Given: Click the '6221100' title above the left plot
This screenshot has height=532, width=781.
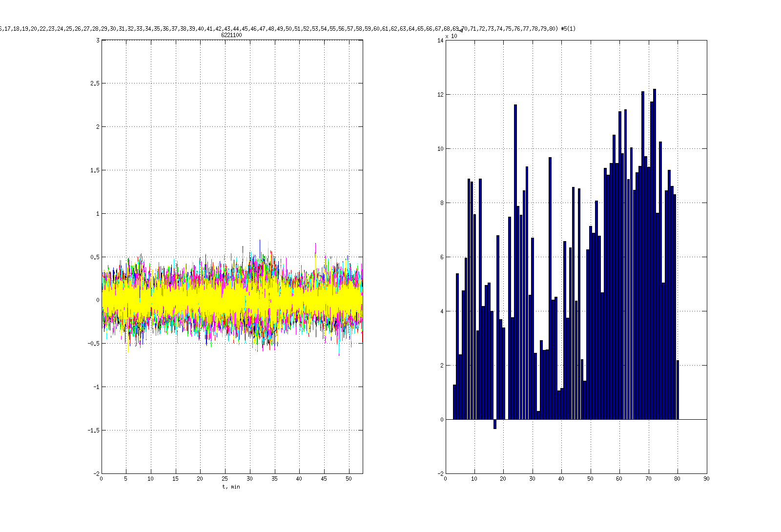Looking at the screenshot, I should [231, 35].
